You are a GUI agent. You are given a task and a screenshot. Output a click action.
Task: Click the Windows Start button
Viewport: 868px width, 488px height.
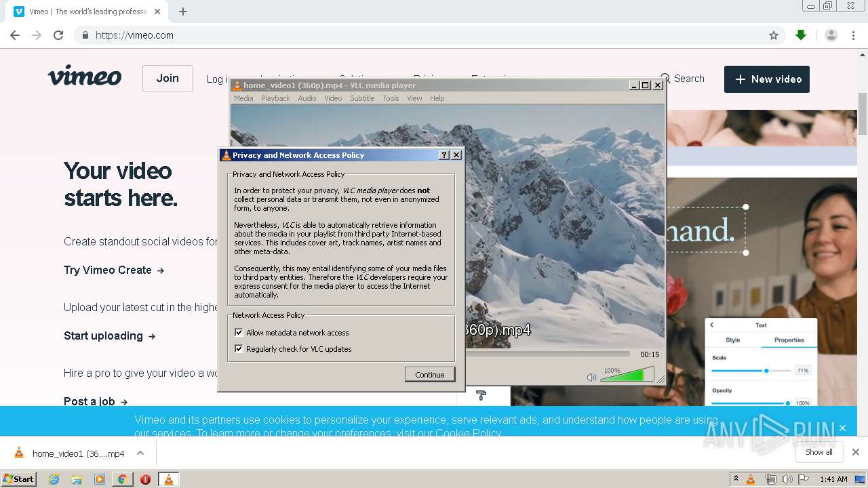point(19,479)
